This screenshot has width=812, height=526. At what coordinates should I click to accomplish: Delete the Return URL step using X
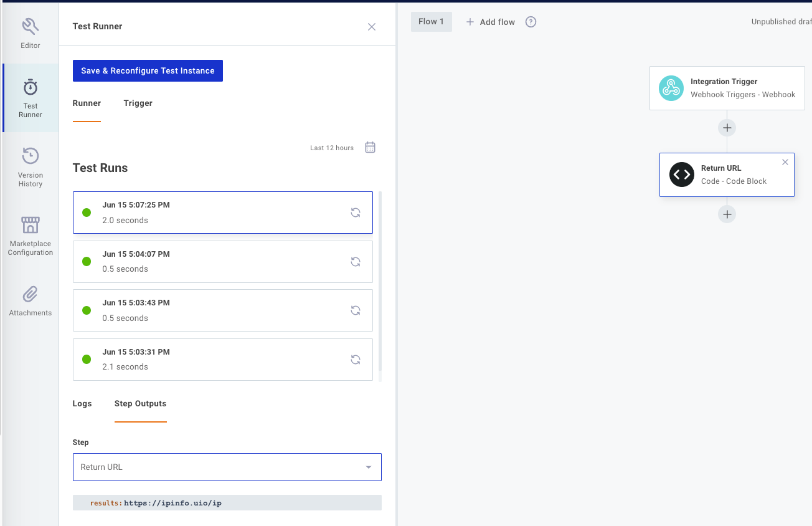(x=785, y=162)
